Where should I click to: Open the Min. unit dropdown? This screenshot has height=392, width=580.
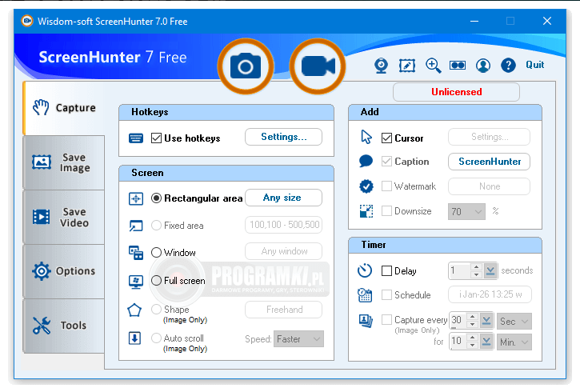[514, 342]
